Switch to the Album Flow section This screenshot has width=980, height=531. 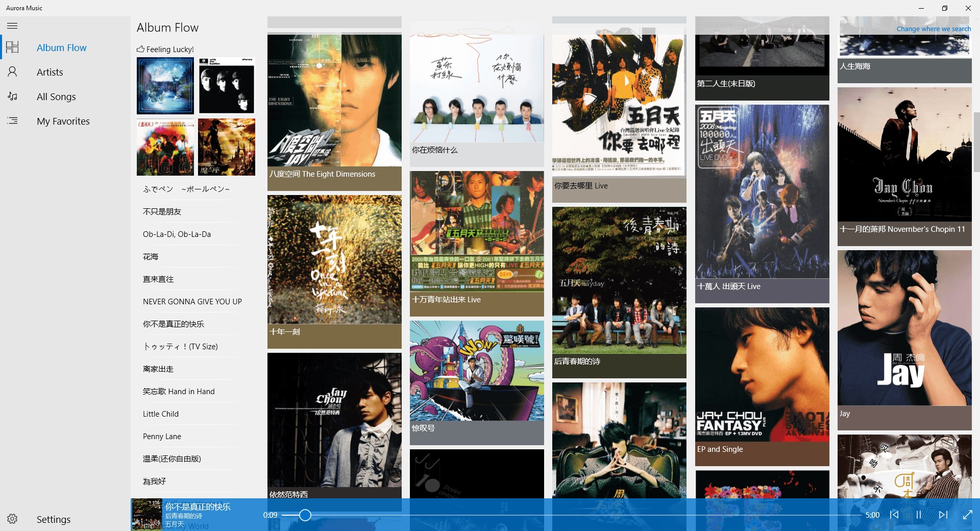(61, 47)
